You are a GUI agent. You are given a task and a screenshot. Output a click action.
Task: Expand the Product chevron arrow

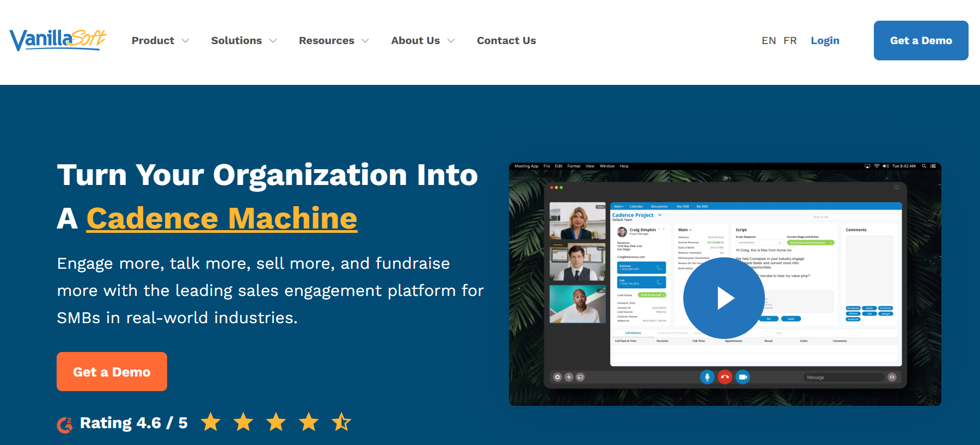point(185,41)
